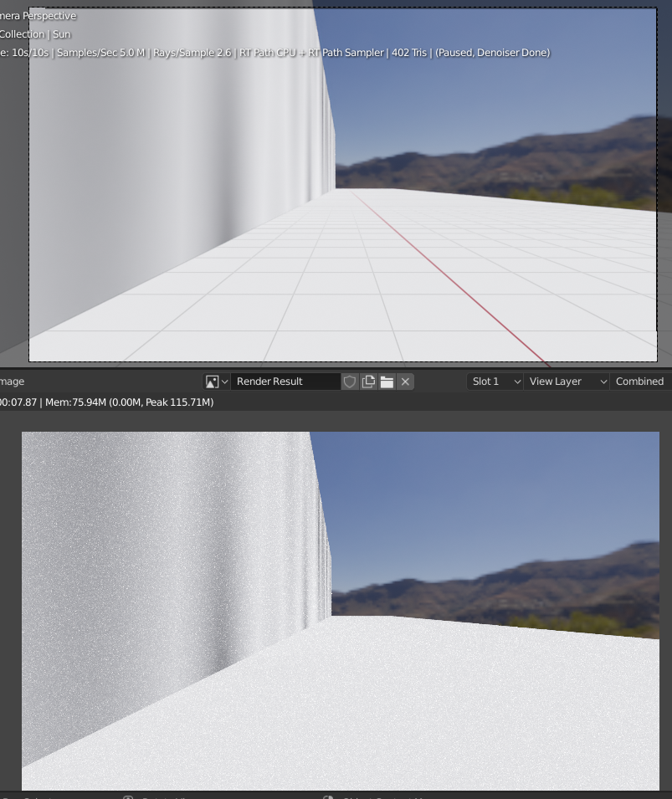
Task: Click the open image folder icon
Action: [x=387, y=382]
